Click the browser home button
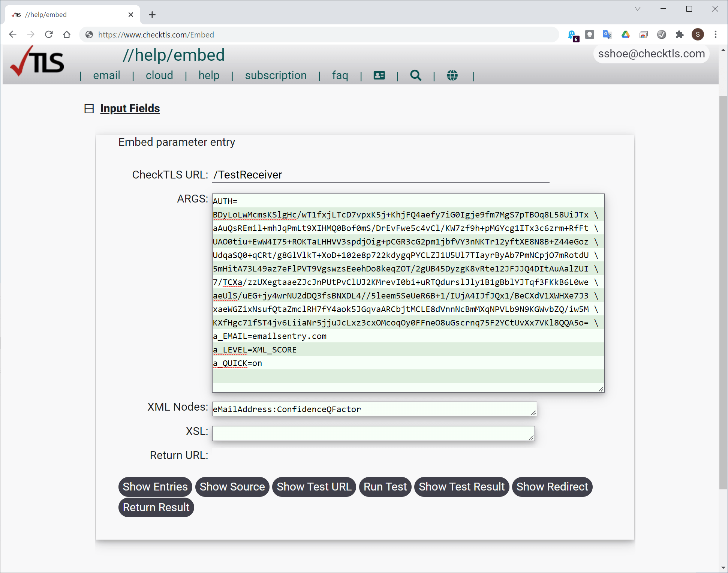This screenshot has height=573, width=728. (67, 34)
